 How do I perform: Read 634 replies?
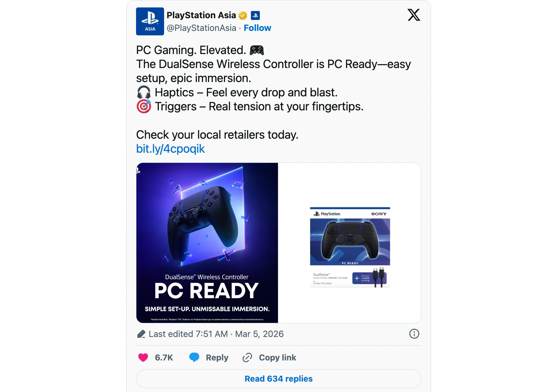279,379
